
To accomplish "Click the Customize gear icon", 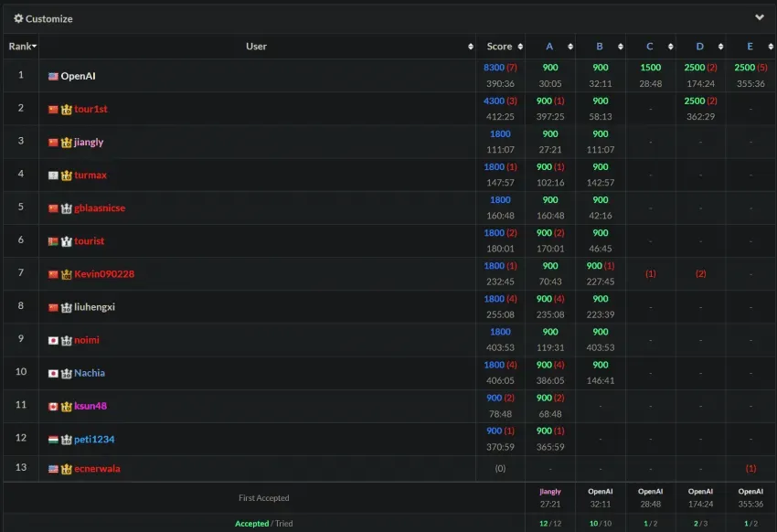I will [18, 18].
